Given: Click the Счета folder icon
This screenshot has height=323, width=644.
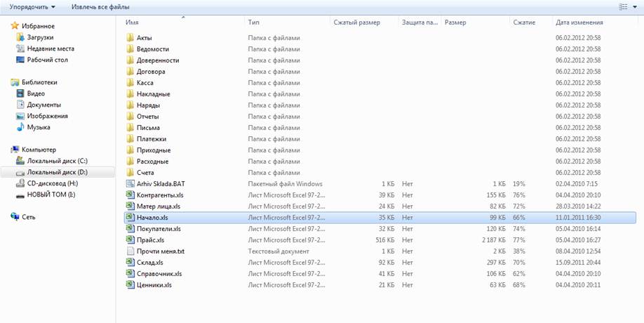Looking at the screenshot, I should point(130,173).
